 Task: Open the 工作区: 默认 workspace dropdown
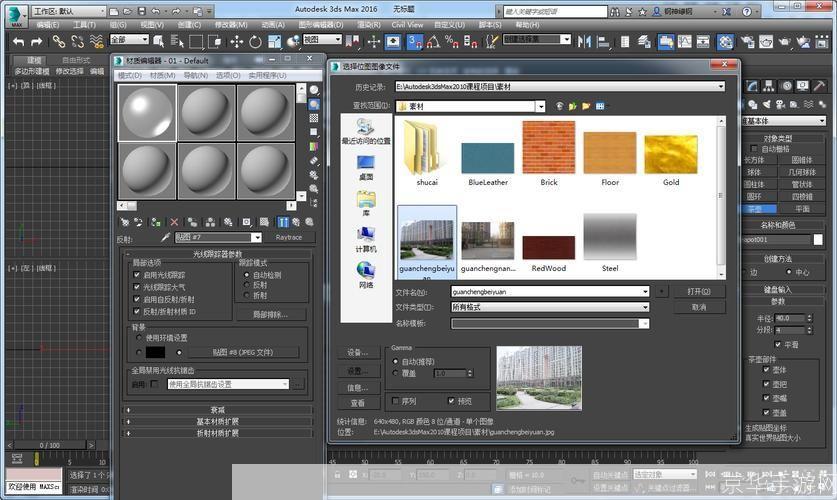69,11
